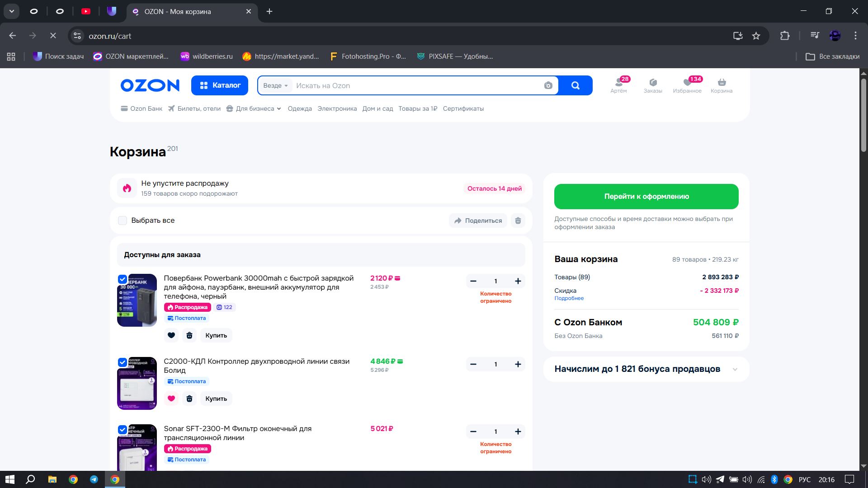Click the green Перейти к оформлению button

tap(646, 197)
